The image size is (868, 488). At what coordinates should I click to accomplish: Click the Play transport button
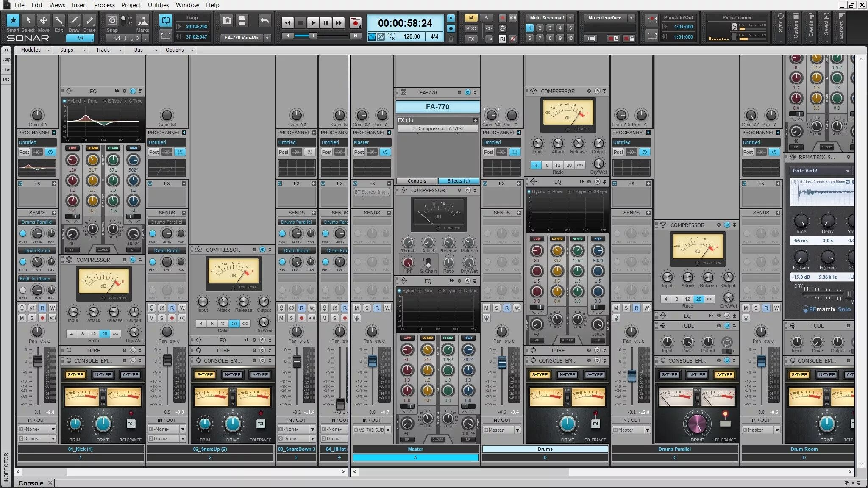pos(313,23)
